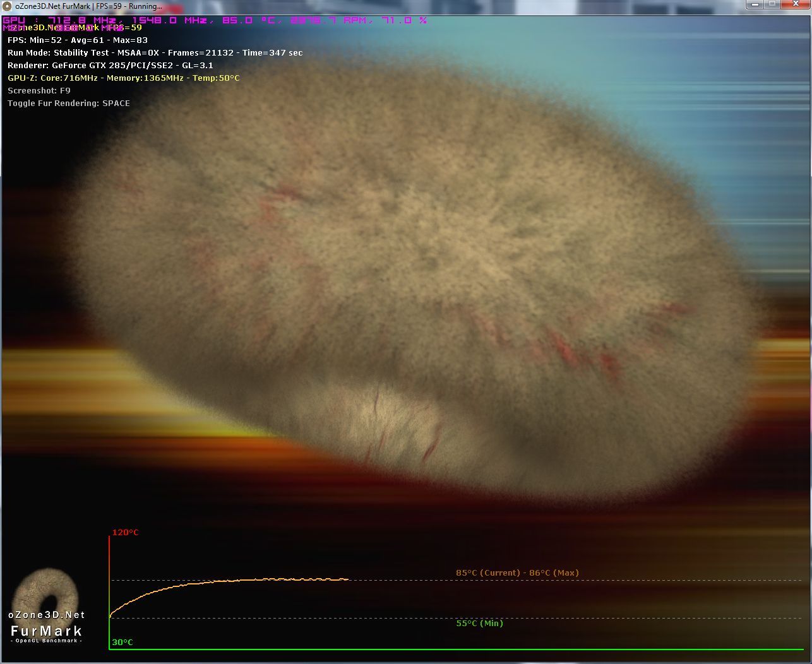Click the magenta GPU overlay readout
Screen dimensions: 812x664
(215, 20)
